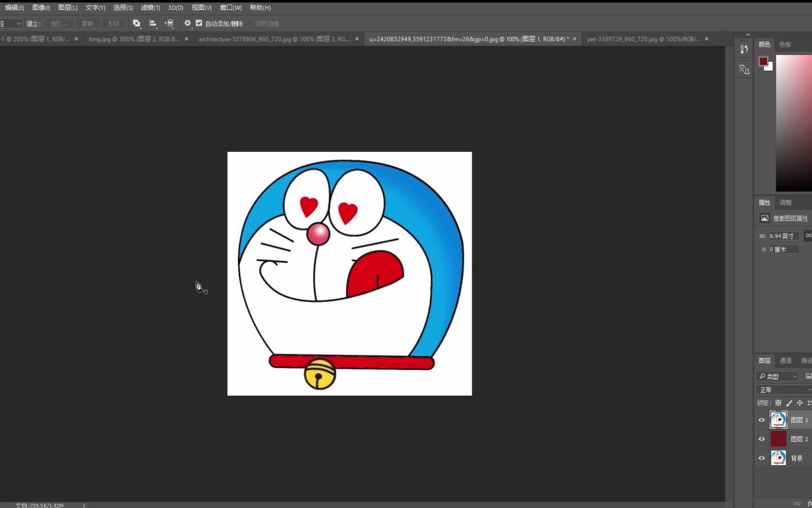Open path arrangement icon in options bar

169,23
